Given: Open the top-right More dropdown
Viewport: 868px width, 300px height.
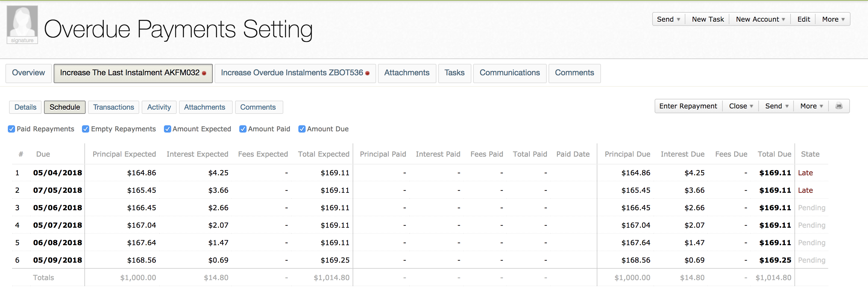Looking at the screenshot, I should coord(833,19).
